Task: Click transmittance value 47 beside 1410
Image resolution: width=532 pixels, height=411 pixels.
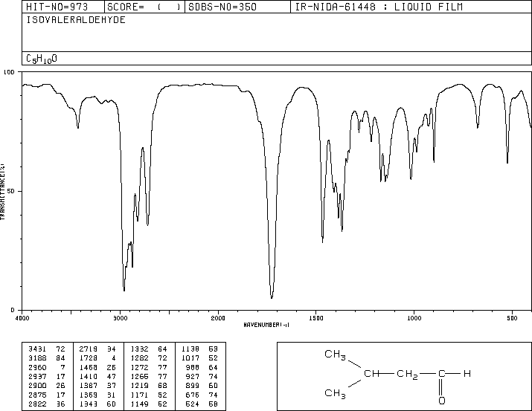Action: 112,377
